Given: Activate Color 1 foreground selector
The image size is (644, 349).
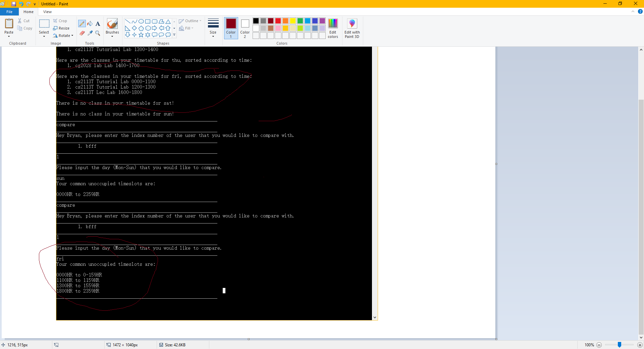Looking at the screenshot, I should tap(231, 28).
